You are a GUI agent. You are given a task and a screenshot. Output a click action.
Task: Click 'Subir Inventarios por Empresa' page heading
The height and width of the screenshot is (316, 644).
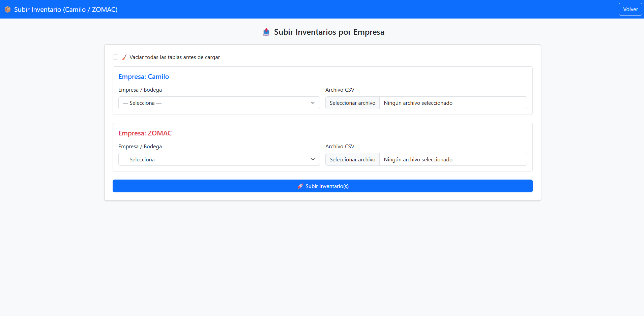[329, 32]
